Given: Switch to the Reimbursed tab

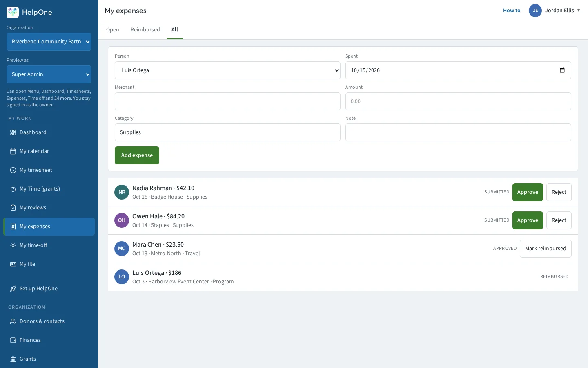Looking at the screenshot, I should coord(145,30).
